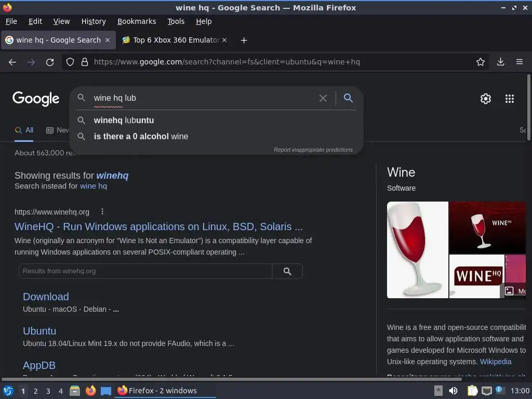Screen dimensions: 532x399
Task: Open the file manager from taskbar
Action: pyautogui.click(x=75, y=391)
